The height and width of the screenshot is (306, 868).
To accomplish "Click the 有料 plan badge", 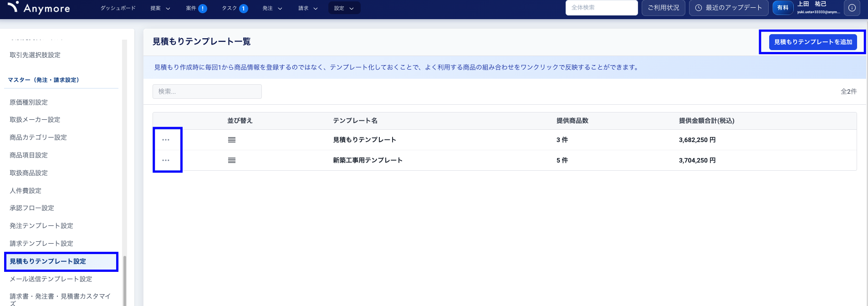I will (783, 8).
